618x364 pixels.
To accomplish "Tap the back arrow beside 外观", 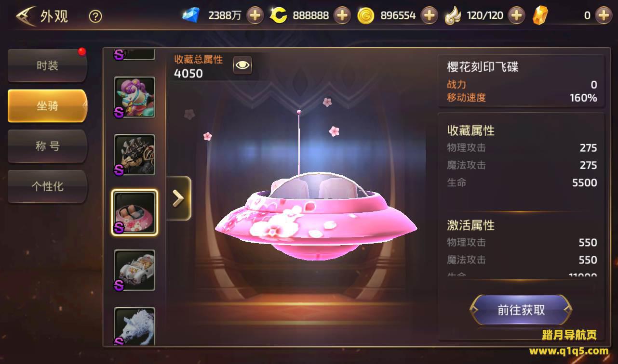I will point(24,16).
